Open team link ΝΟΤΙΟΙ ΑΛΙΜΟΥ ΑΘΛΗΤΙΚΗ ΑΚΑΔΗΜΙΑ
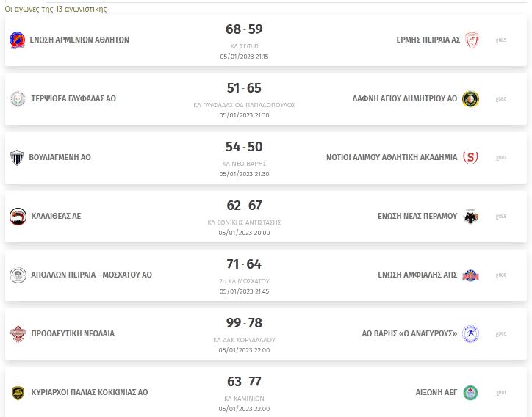The image size is (532, 417). [392, 157]
